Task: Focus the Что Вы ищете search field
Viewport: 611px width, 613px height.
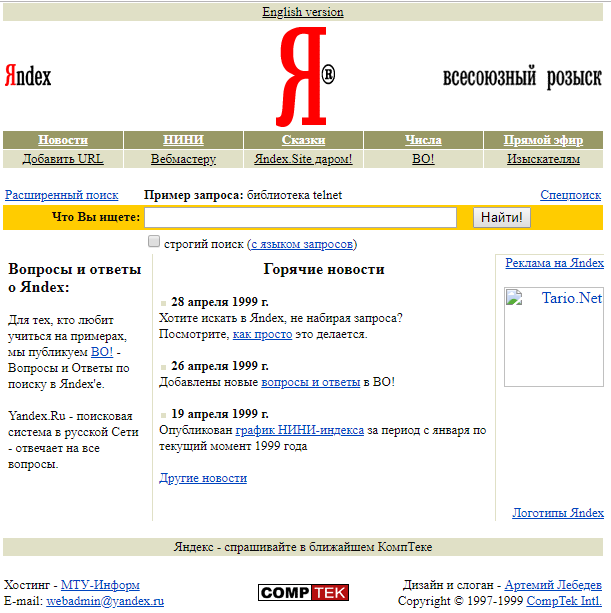Action: [x=300, y=217]
